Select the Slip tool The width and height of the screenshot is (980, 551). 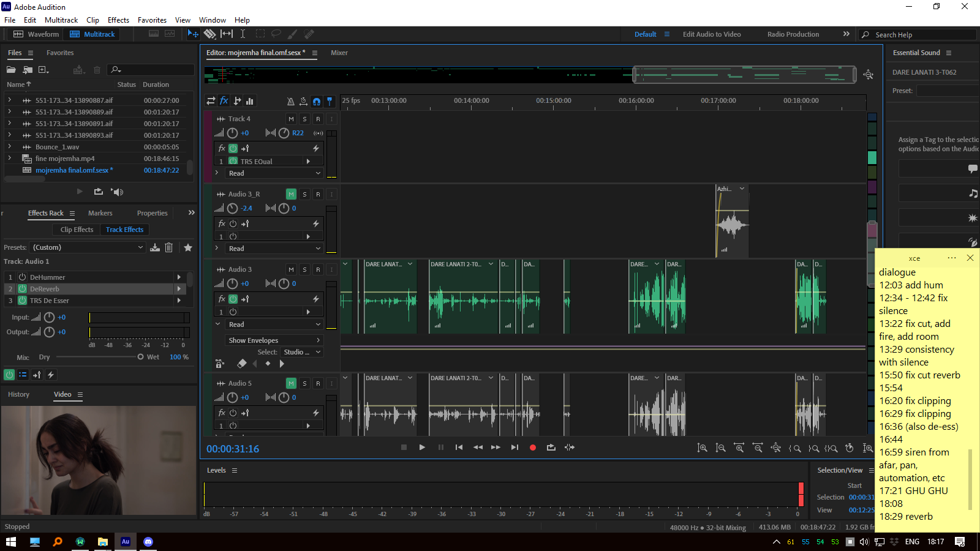pos(227,34)
